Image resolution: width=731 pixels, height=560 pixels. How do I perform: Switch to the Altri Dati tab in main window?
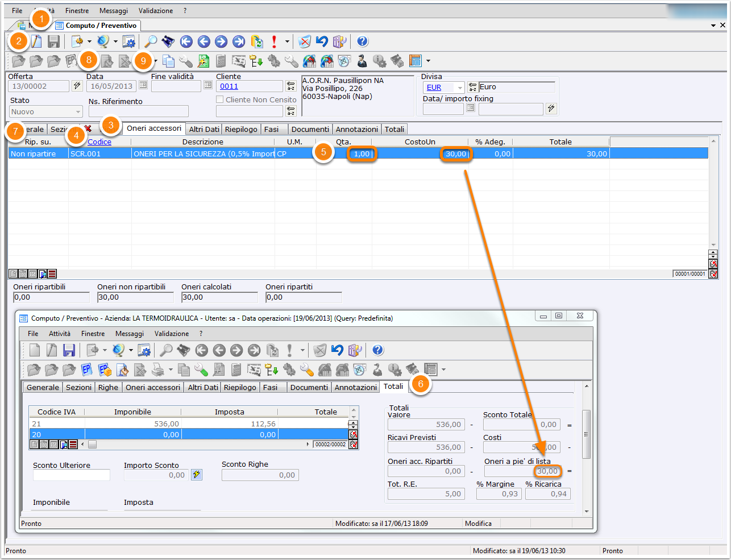point(204,130)
